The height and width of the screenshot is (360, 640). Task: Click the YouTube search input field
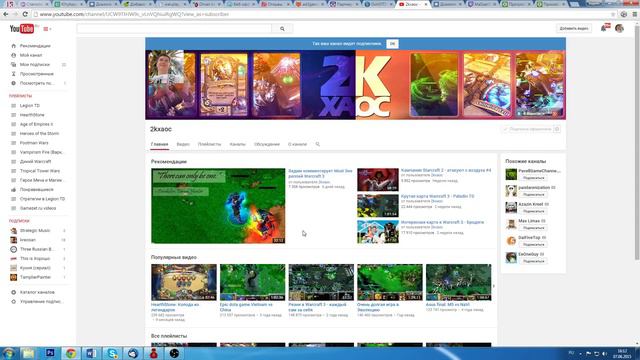click(174, 29)
